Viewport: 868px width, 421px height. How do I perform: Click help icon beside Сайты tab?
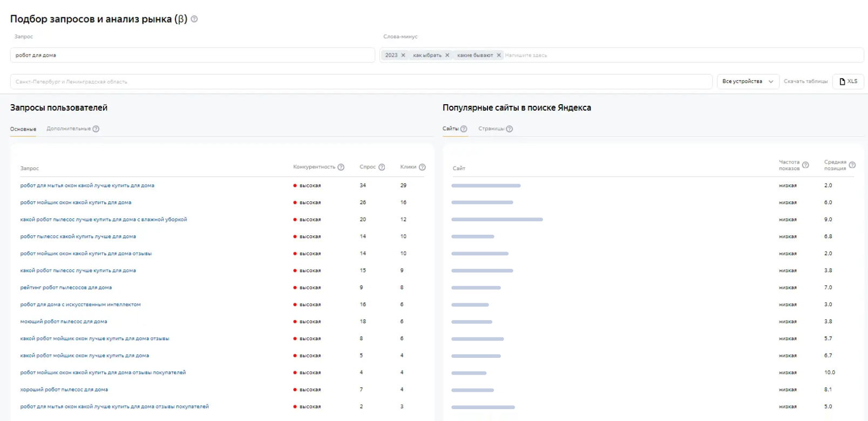(464, 129)
